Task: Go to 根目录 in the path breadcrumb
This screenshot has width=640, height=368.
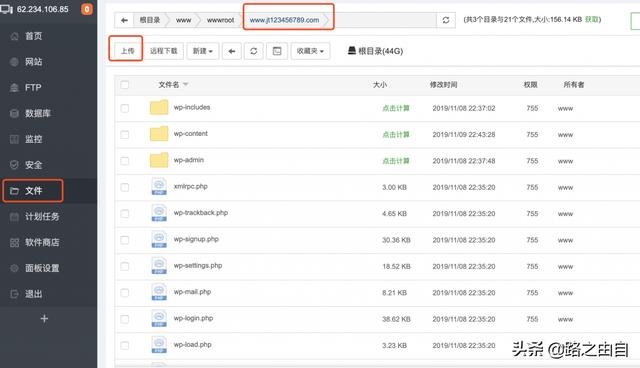Action: [x=150, y=20]
